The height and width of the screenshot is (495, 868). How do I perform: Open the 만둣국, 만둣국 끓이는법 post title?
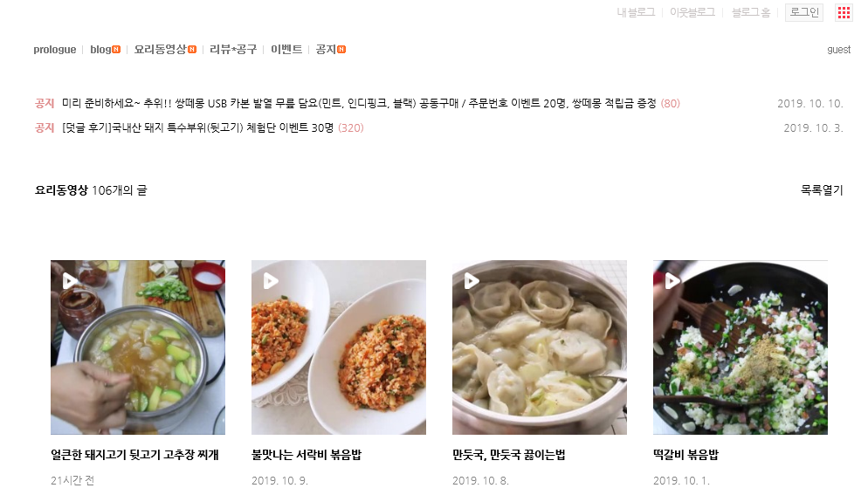coord(509,455)
